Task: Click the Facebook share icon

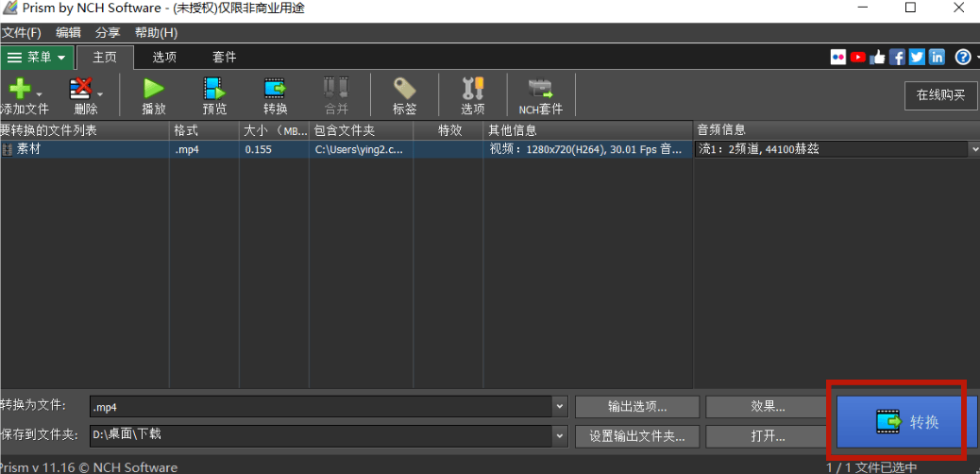Action: coord(897,57)
